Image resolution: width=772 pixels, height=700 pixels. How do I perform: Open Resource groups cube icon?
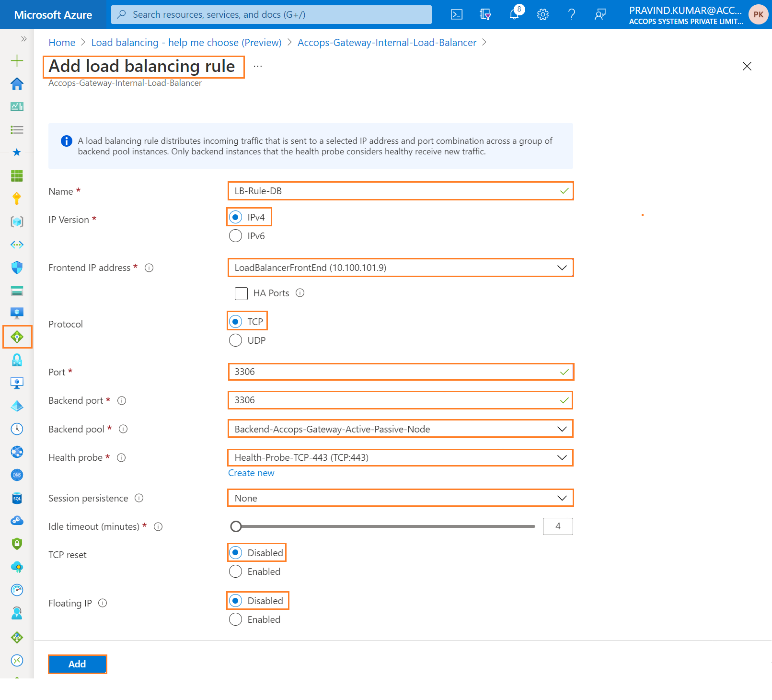pyautogui.click(x=17, y=222)
